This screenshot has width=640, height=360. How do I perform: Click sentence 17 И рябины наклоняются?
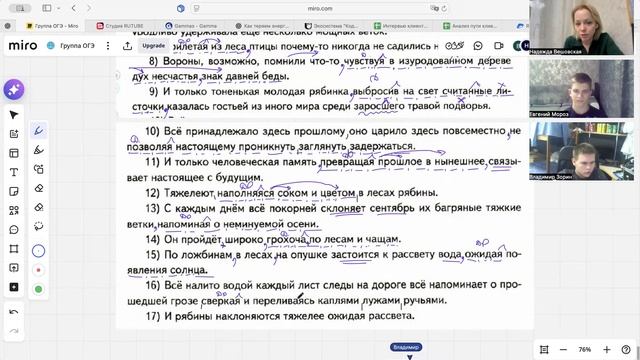[x=280, y=316]
